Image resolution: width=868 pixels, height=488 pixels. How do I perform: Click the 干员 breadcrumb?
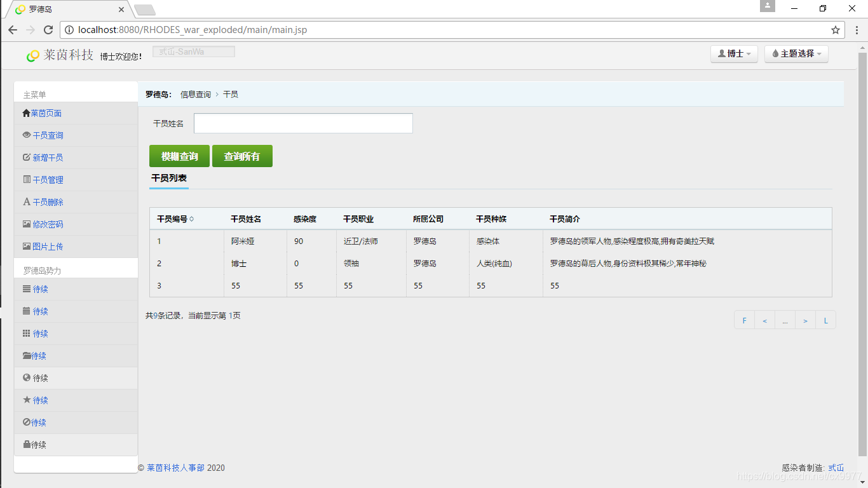[x=231, y=94]
